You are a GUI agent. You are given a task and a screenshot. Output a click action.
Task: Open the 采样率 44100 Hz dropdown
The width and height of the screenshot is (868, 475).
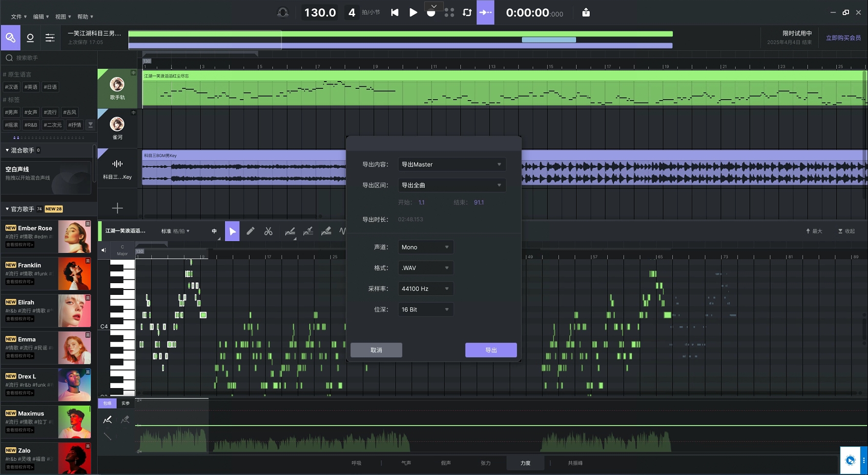point(425,289)
